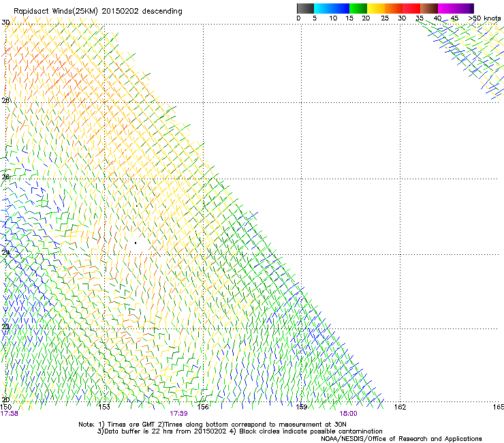Viewport: 504px width, 443px height.
Task: Select the gray 0-5 knots color band
Action: [x=305, y=8]
